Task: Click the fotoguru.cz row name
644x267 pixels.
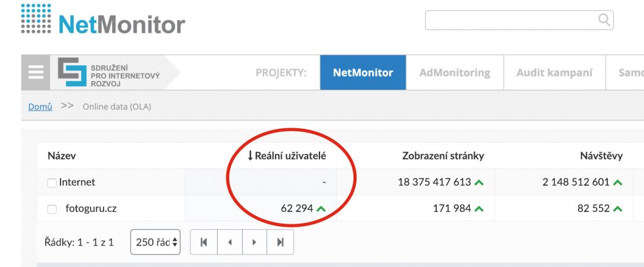Action: [x=91, y=209]
